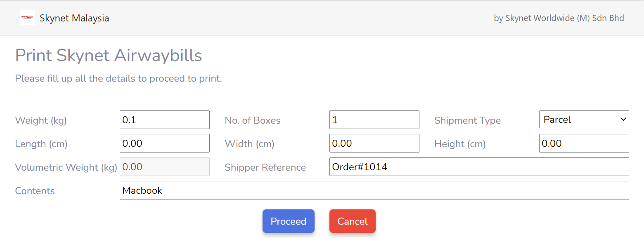The height and width of the screenshot is (244, 644).
Task: Click the fill up details instruction text
Action: pos(118,78)
